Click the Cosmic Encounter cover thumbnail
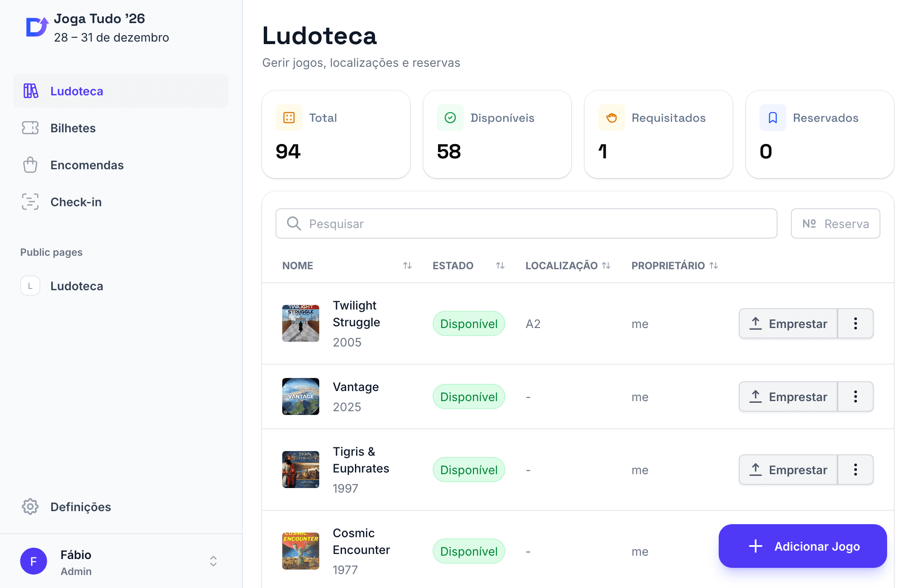914x588 pixels. click(x=301, y=551)
